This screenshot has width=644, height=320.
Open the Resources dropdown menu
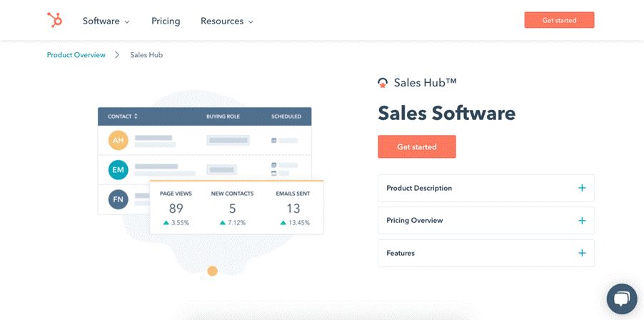point(227,21)
